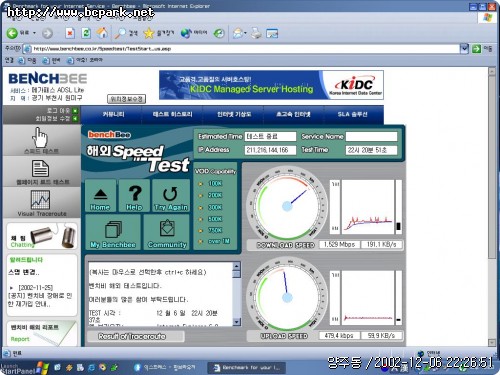Click the IP Address field 211.216.144.166
The image size is (500, 375).
270,150
